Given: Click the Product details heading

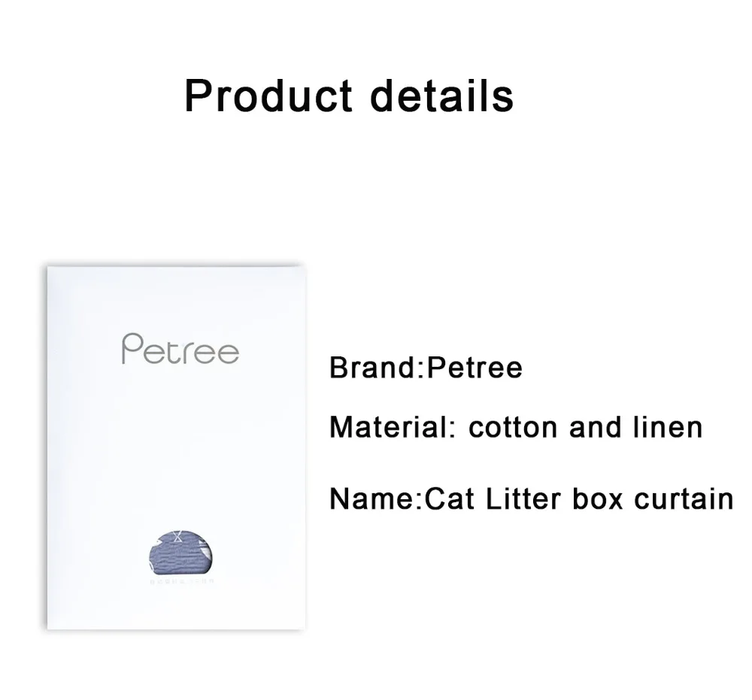Looking at the screenshot, I should point(349,95).
